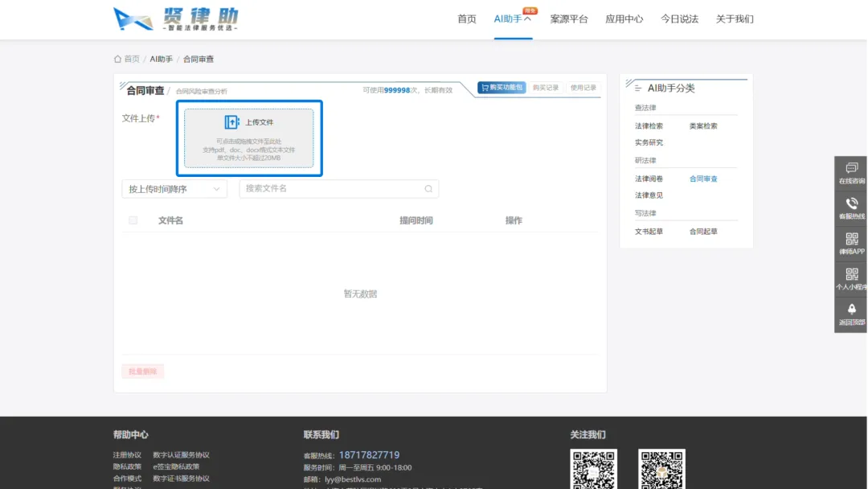
Task: Click the 注册协议 footer link
Action: coord(127,454)
